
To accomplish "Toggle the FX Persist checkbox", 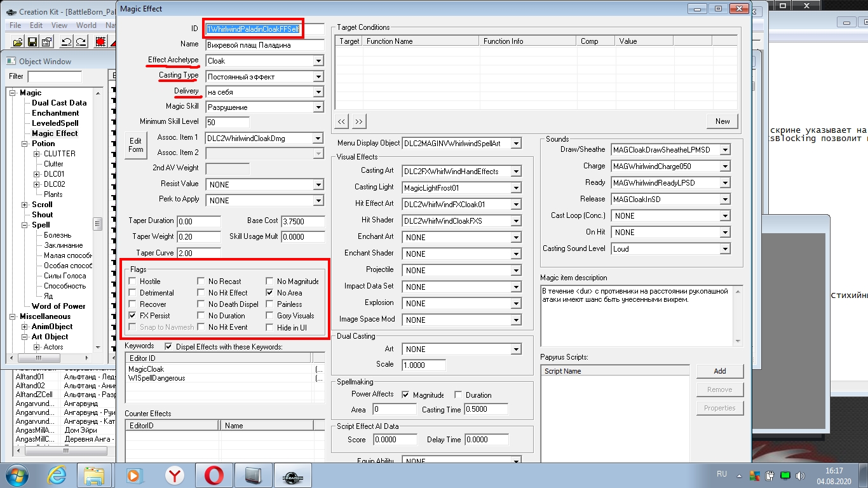I will pos(133,316).
